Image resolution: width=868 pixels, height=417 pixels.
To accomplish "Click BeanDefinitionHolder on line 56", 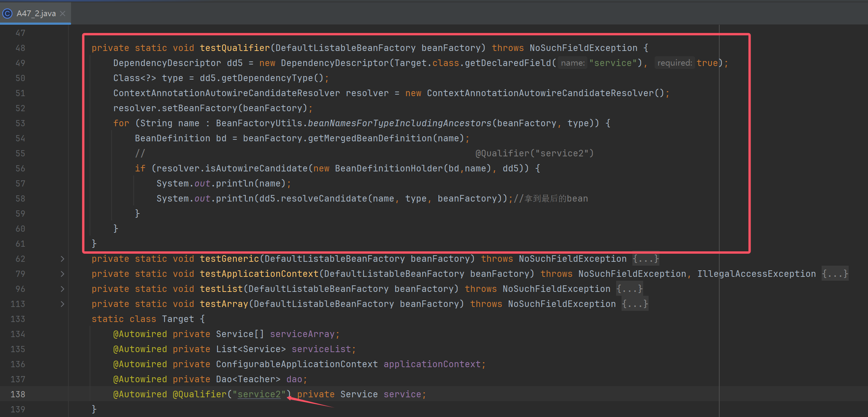I will (389, 168).
